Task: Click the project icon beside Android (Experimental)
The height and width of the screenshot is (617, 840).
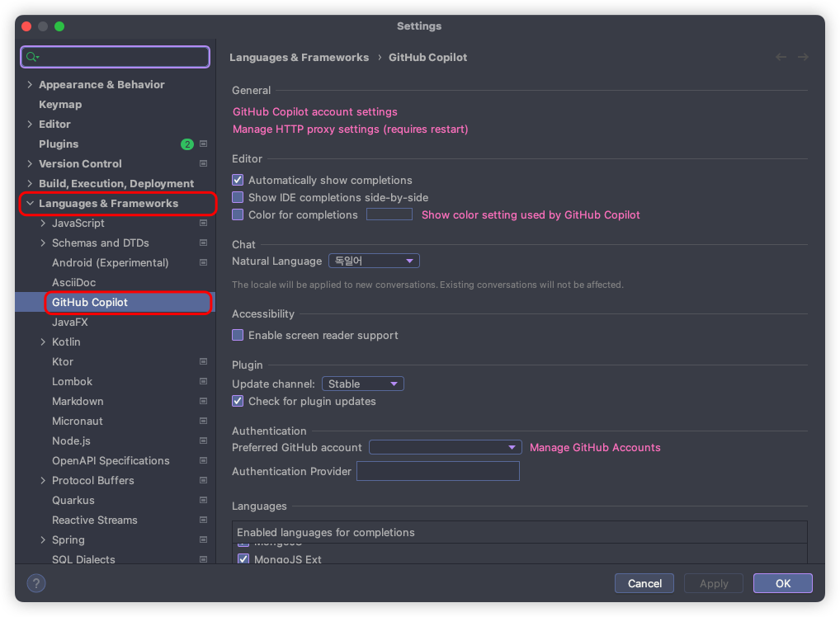Action: pyautogui.click(x=204, y=262)
